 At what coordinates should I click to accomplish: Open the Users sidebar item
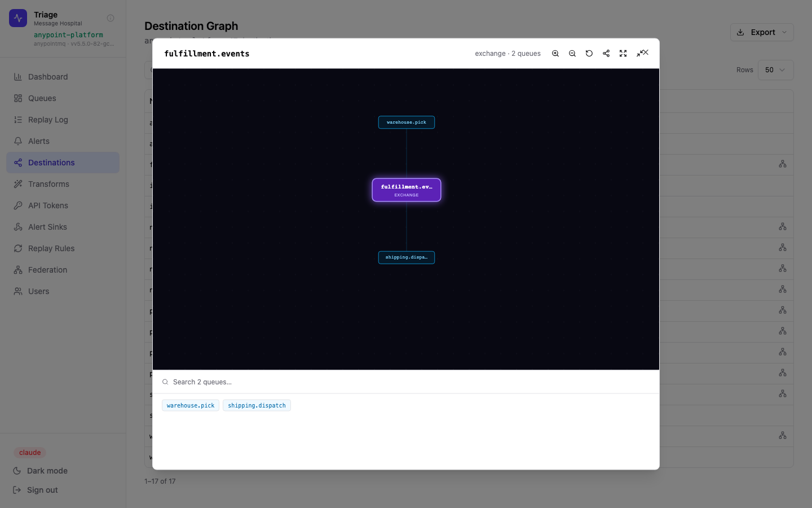[x=63, y=291]
